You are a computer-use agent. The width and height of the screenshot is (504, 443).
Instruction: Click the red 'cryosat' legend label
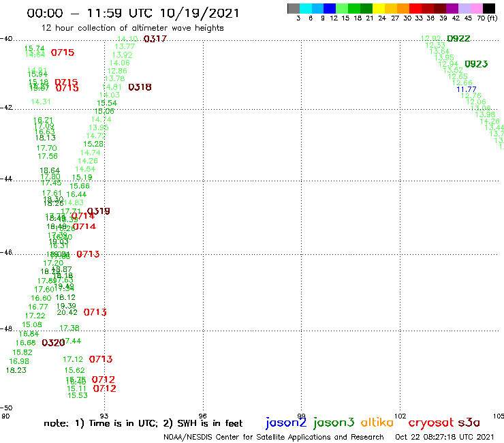[431, 423]
